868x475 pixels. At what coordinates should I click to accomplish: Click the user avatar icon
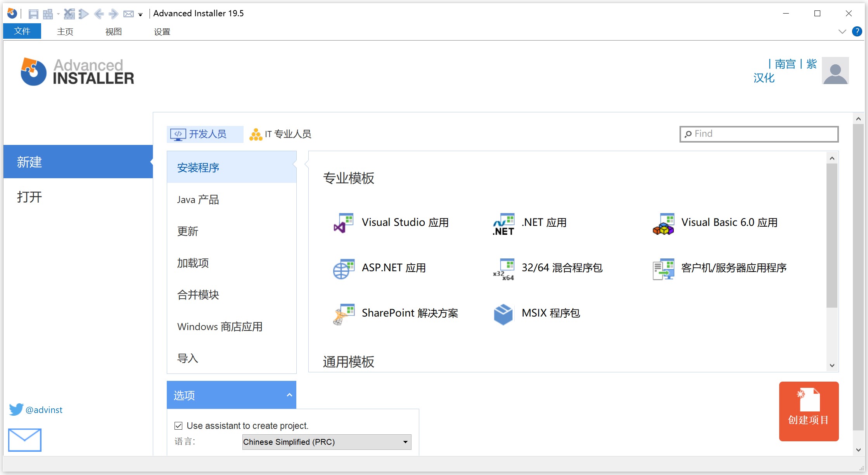coord(835,71)
